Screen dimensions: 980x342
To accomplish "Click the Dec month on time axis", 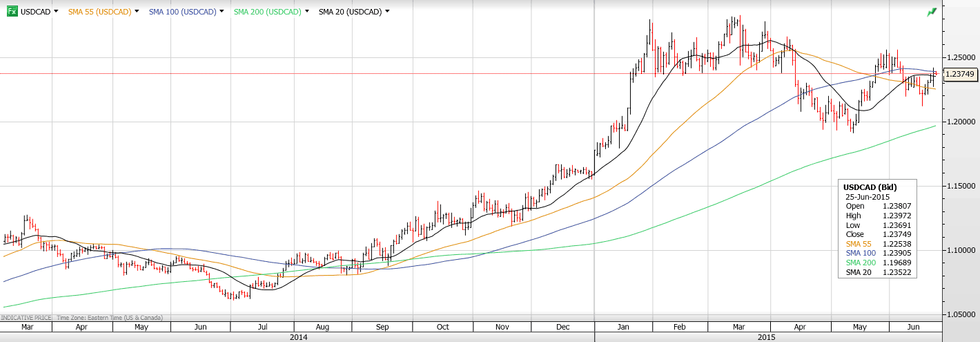I will point(562,327).
